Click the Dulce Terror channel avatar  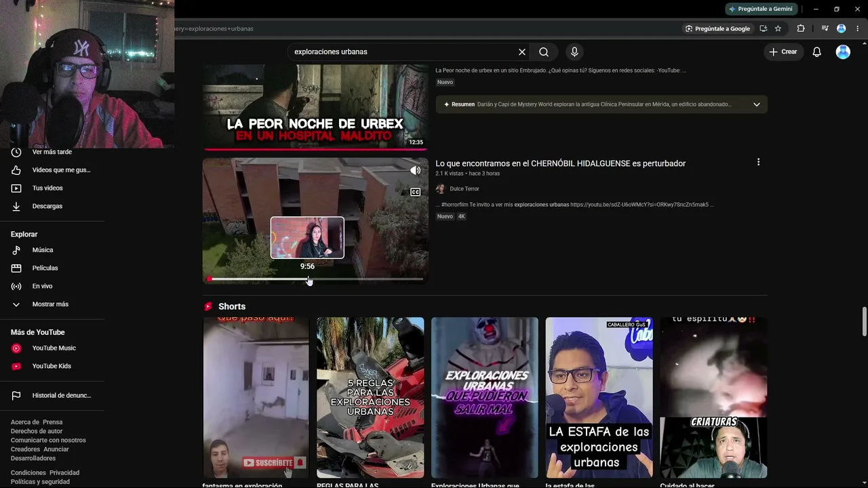coord(440,189)
